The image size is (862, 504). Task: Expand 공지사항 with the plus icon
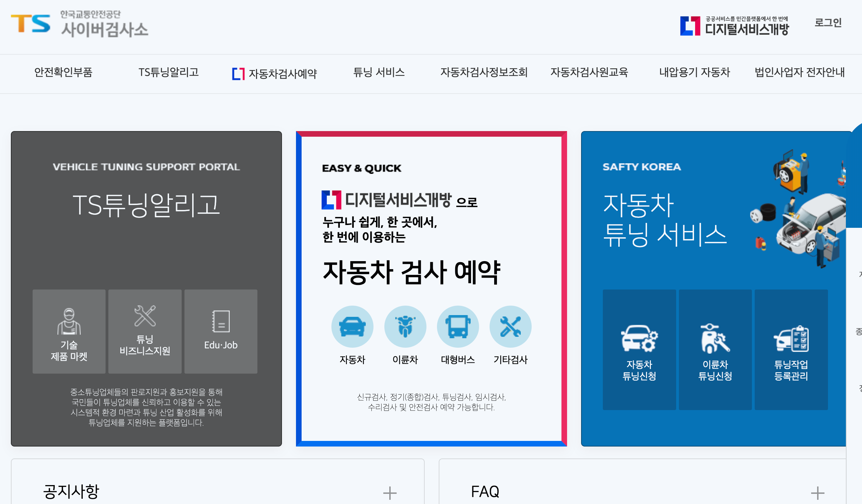pyautogui.click(x=390, y=493)
